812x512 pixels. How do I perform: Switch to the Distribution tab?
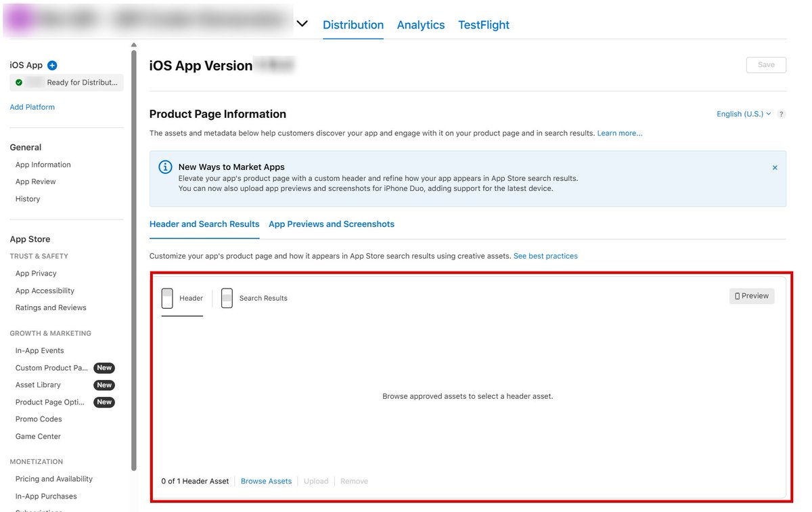coord(353,25)
